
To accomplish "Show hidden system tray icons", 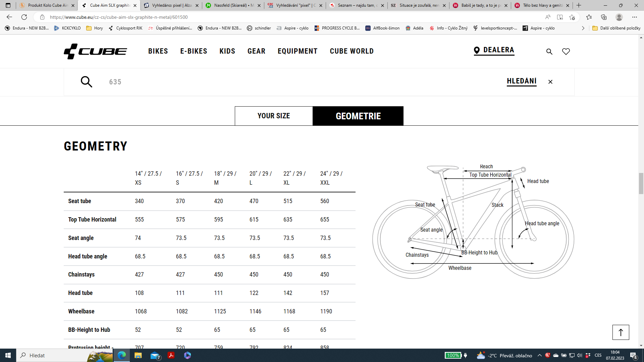I will [539, 355].
